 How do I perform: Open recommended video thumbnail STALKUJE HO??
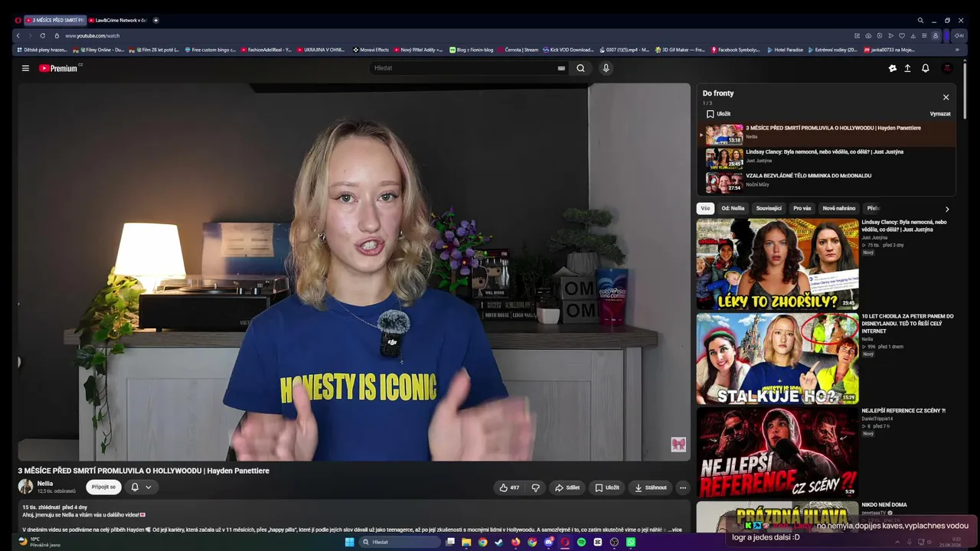777,359
